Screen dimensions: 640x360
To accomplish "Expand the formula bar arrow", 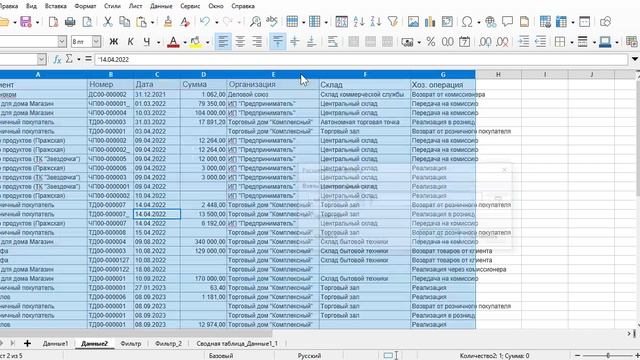I will click(x=635, y=59).
